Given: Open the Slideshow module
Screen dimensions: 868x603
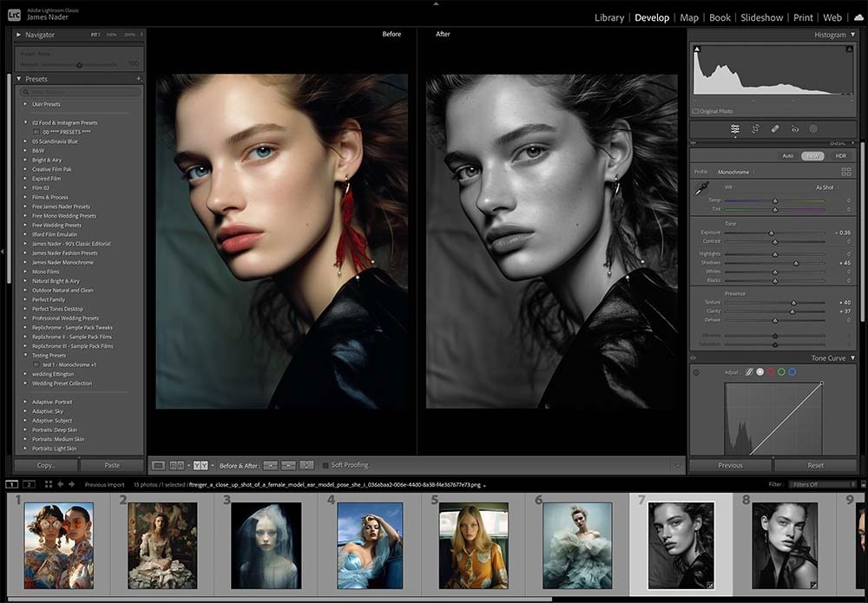Looking at the screenshot, I should pos(761,17).
